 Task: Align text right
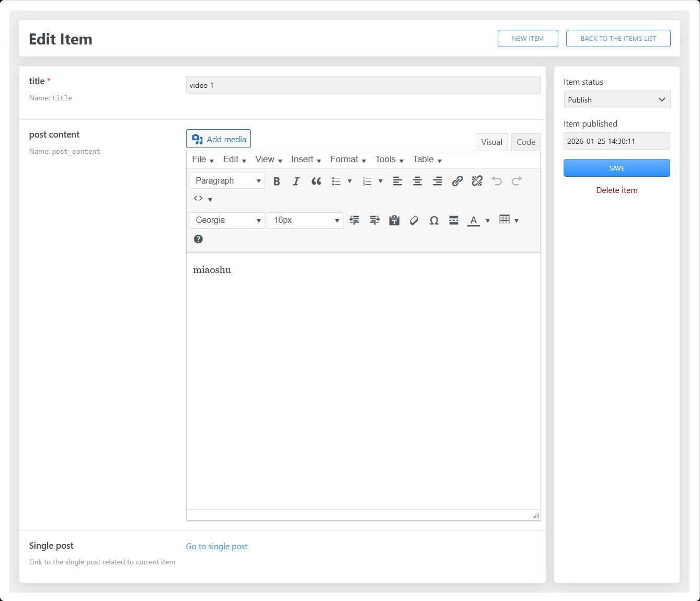(x=437, y=181)
